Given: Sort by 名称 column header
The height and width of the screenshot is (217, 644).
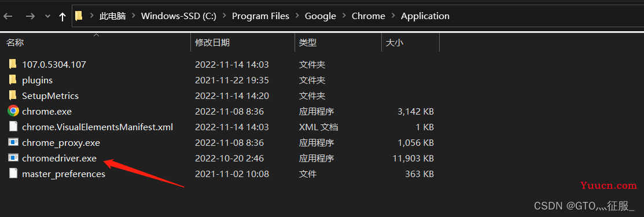Looking at the screenshot, I should pos(15,42).
